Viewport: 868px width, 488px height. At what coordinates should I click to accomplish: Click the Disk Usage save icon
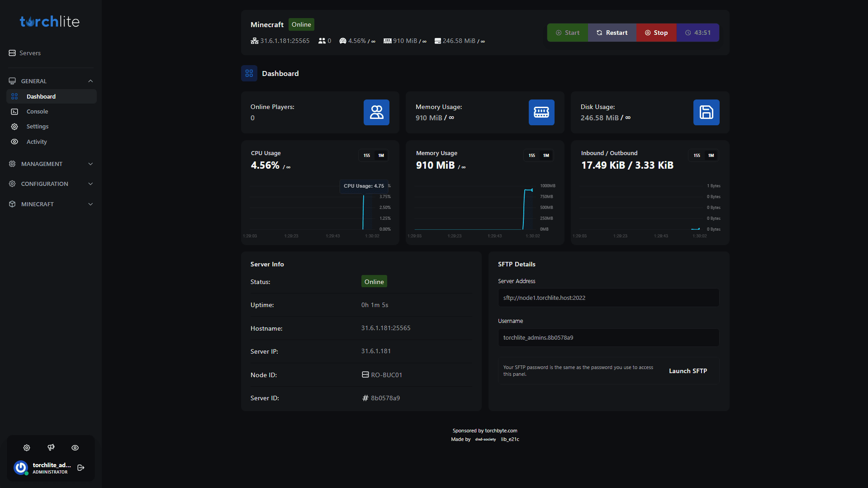pyautogui.click(x=706, y=112)
